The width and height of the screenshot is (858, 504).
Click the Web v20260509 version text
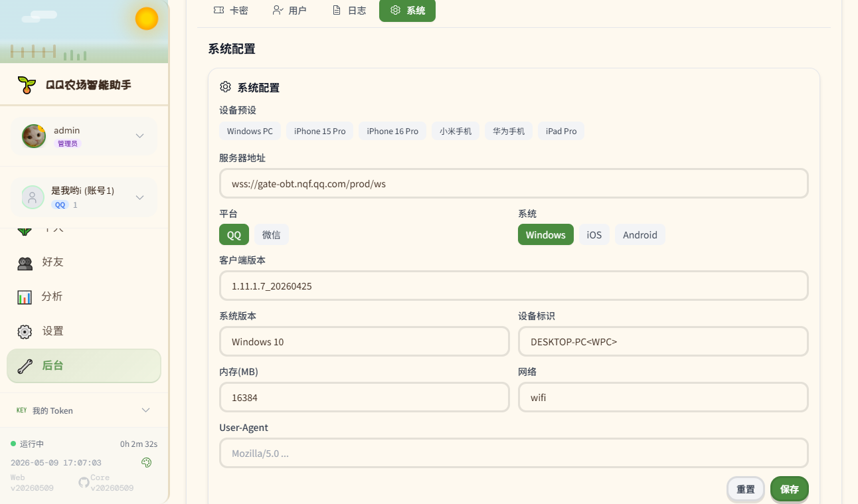point(32,483)
